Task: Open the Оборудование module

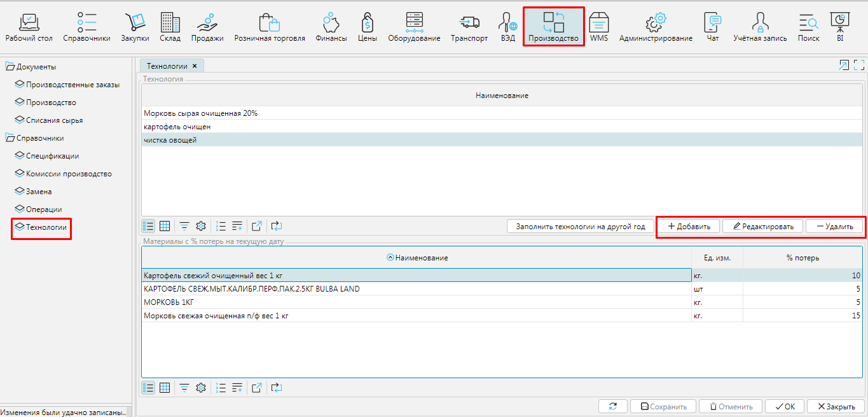Action: coord(414,27)
